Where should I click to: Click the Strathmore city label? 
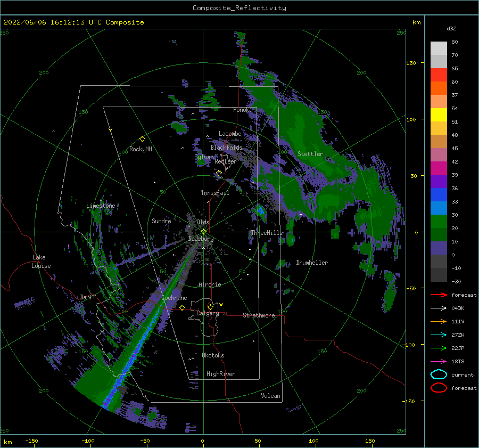pos(259,315)
